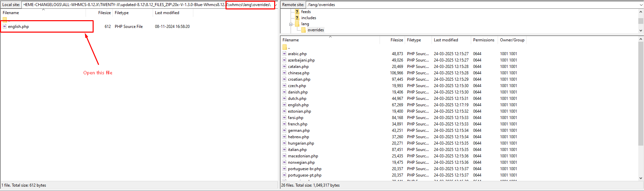
Task: Click the includes folder question-mark icon
Action: point(297,18)
